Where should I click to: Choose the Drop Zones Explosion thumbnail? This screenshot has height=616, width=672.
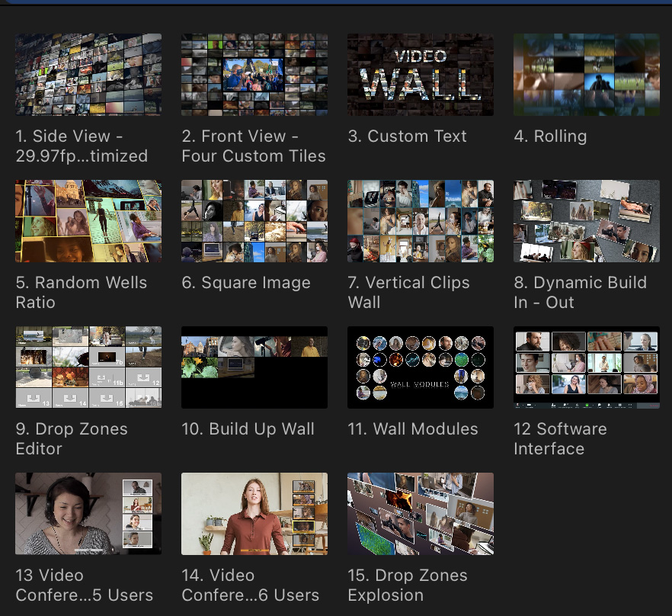click(421, 514)
